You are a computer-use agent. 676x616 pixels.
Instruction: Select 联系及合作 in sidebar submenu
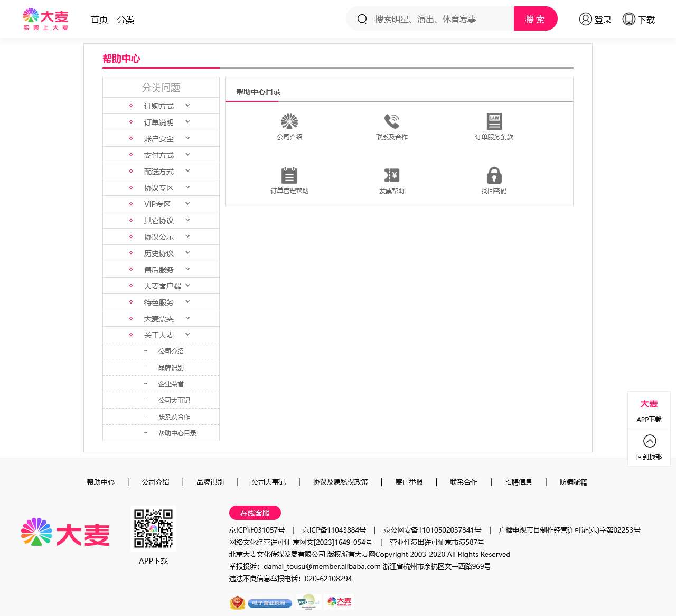[x=174, y=416]
